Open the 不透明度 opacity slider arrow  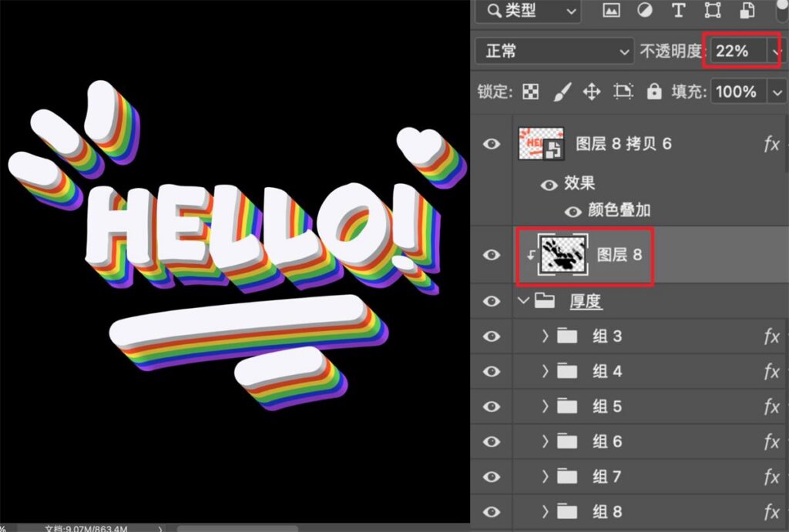(777, 52)
